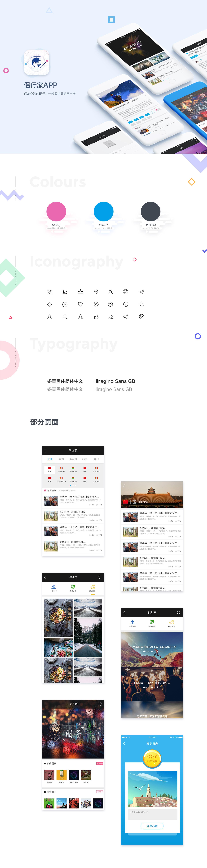Open the 南美洲 tab
The height and width of the screenshot is (868, 207).
73,459
